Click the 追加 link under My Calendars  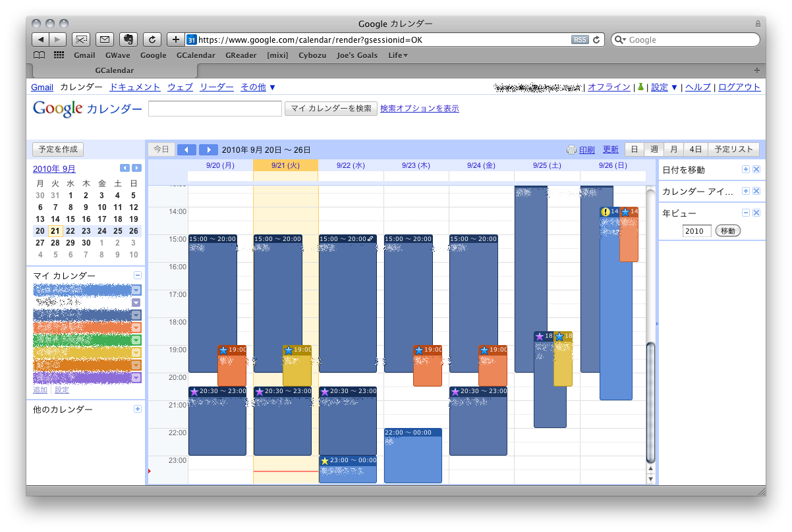(40, 390)
